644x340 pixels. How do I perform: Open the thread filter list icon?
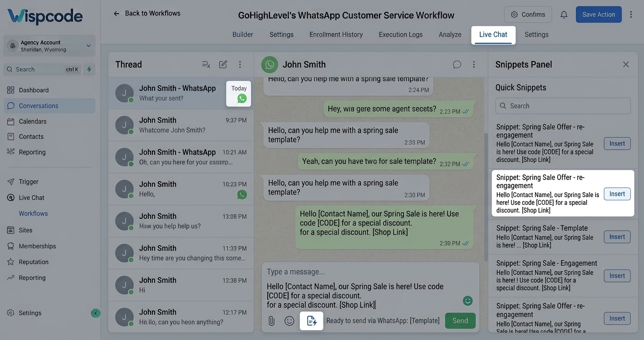tap(206, 64)
